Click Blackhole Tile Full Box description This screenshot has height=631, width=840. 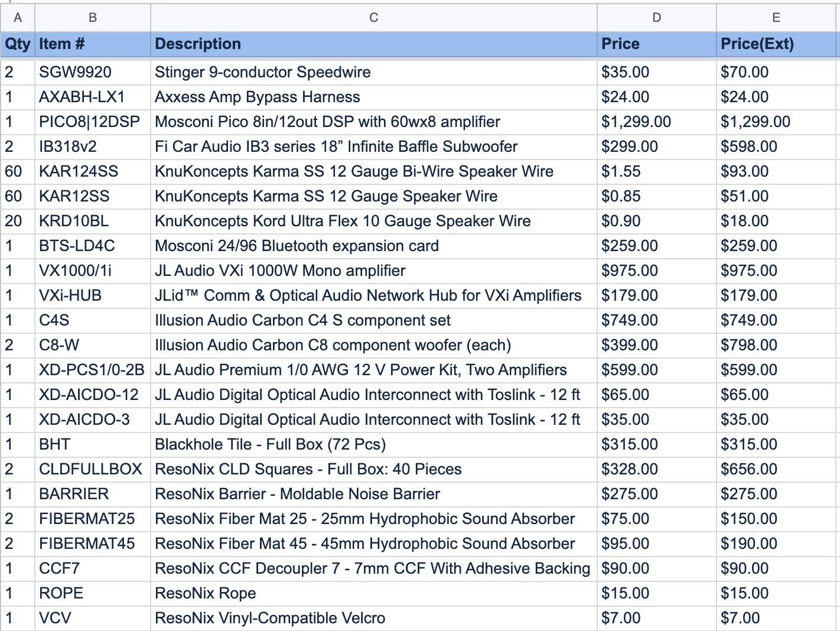[374, 444]
